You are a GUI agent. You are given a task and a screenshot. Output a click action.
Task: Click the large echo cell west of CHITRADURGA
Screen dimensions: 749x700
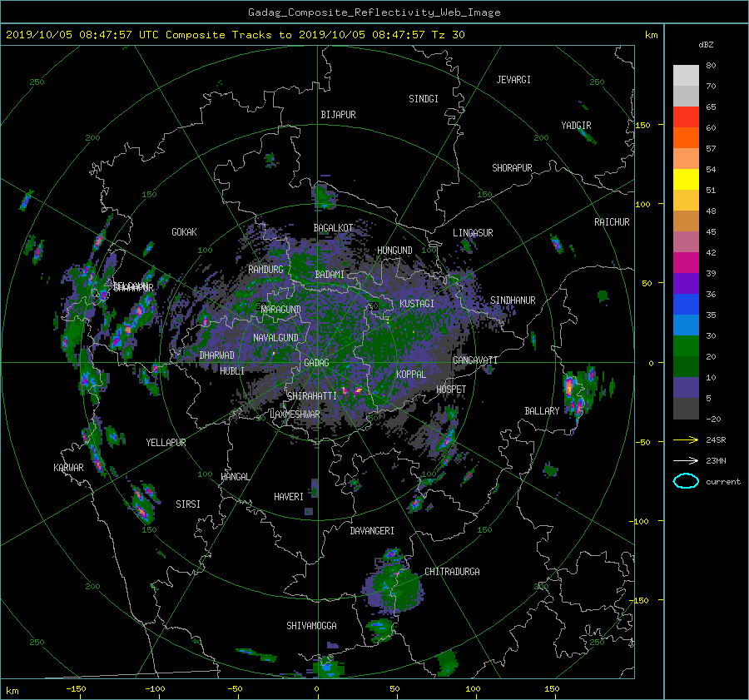(393, 591)
